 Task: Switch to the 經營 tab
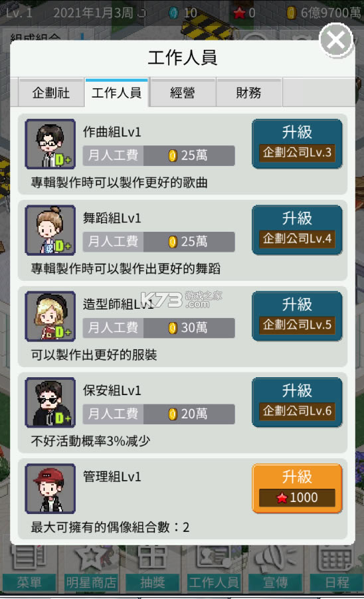pos(183,92)
